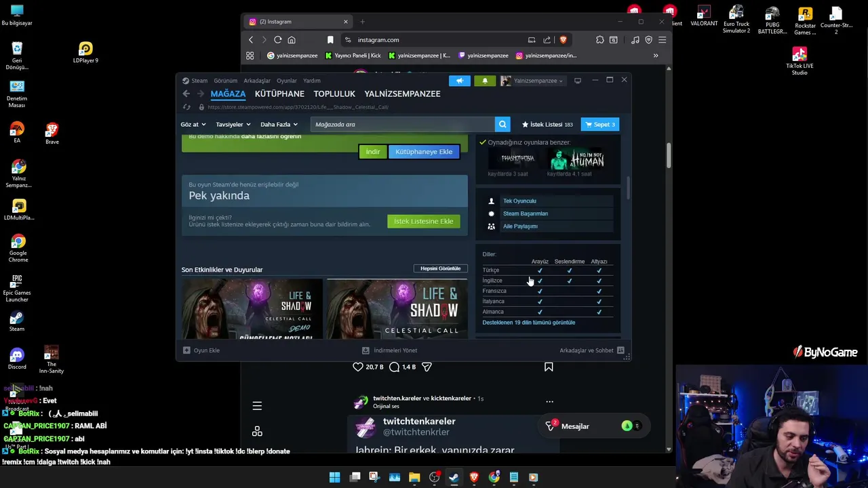Click the Hepsini Görüntüle button
868x488 pixels.
440,268
